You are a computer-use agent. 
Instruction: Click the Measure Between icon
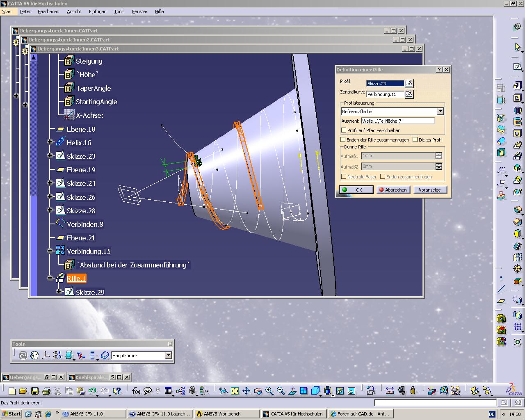(390, 391)
